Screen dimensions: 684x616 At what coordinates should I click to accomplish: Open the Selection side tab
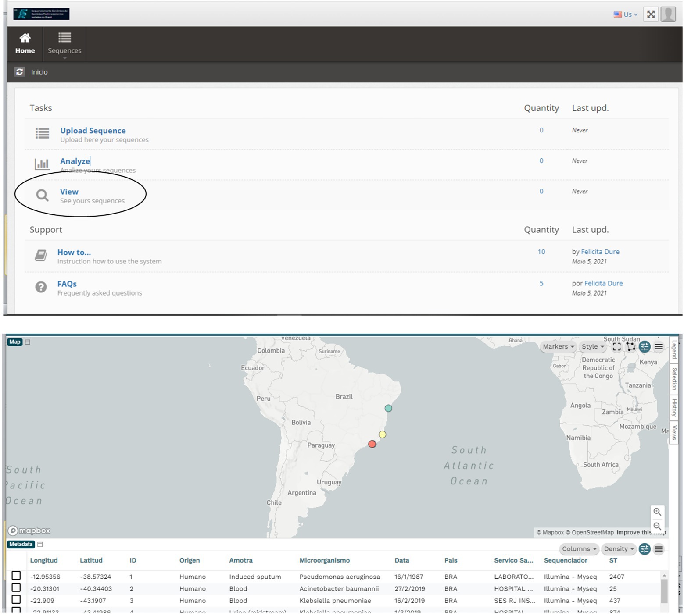[x=674, y=379]
